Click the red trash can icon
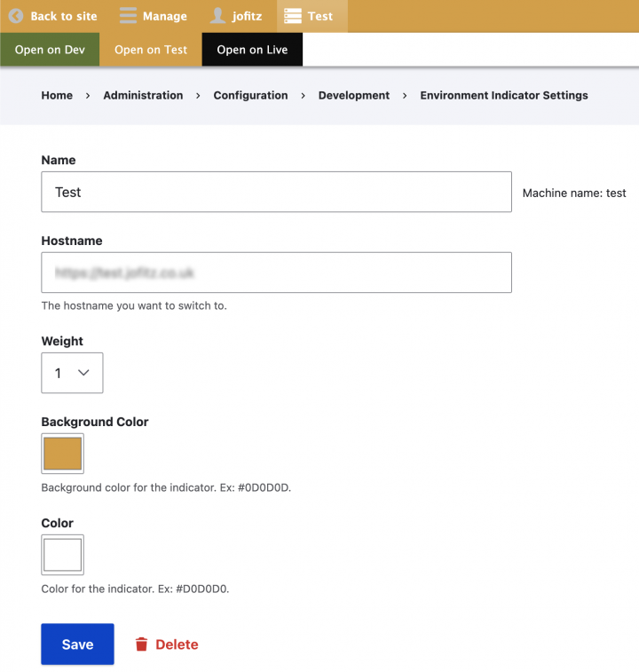The width and height of the screenshot is (639, 672). click(141, 644)
